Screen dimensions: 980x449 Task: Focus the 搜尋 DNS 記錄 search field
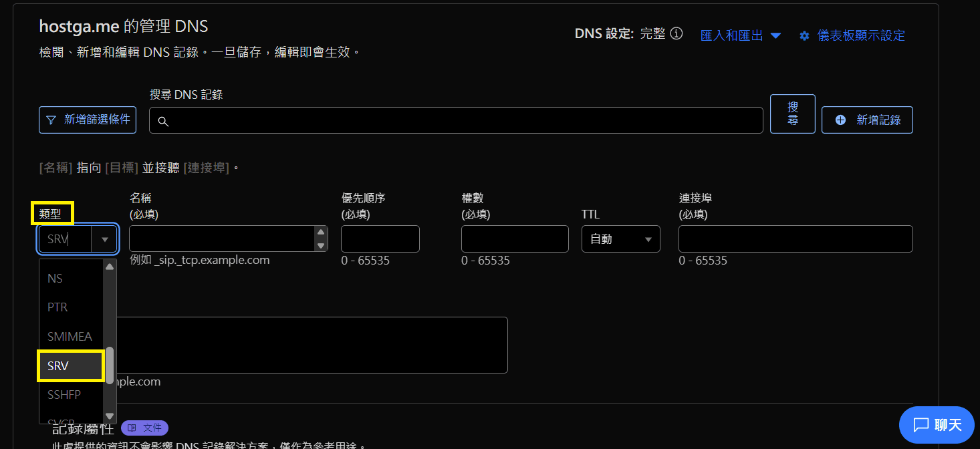456,120
